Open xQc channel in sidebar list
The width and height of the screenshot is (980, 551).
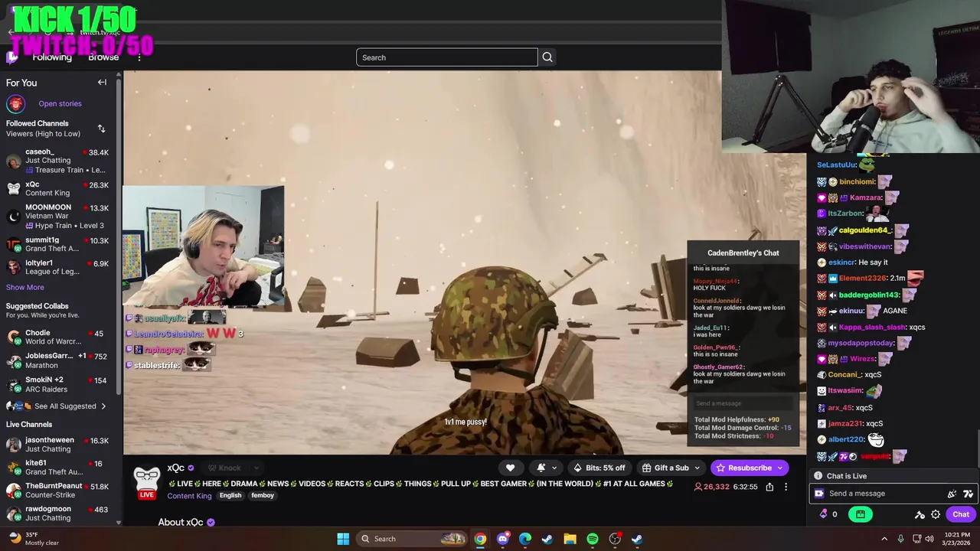pyautogui.click(x=57, y=188)
